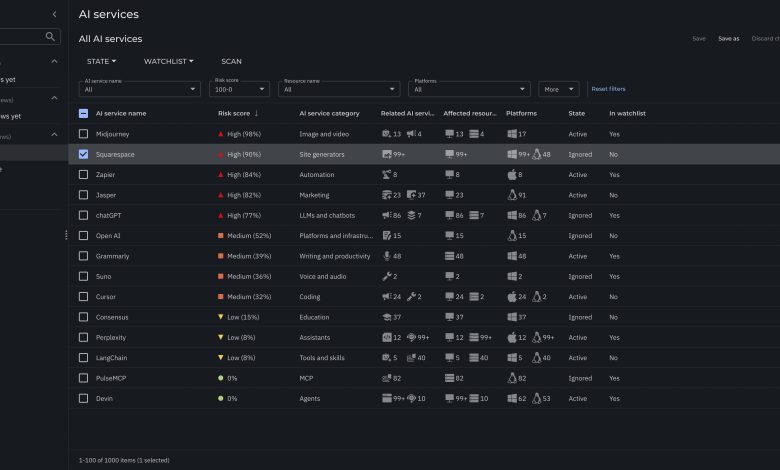The height and width of the screenshot is (470, 780).
Task: Sort by AI service name column header
Action: pyautogui.click(x=121, y=113)
